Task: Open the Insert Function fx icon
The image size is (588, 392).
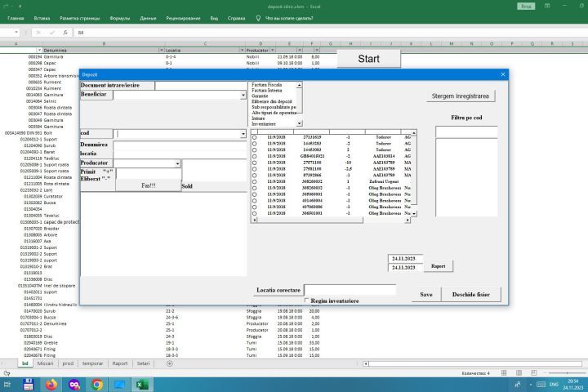Action: point(65,33)
